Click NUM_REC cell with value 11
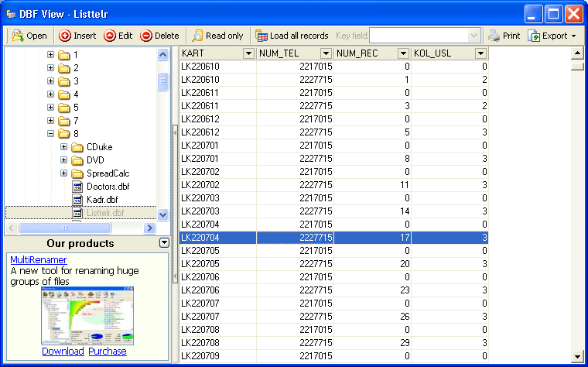Image resolution: width=588 pixels, height=367 pixels. pos(372,184)
